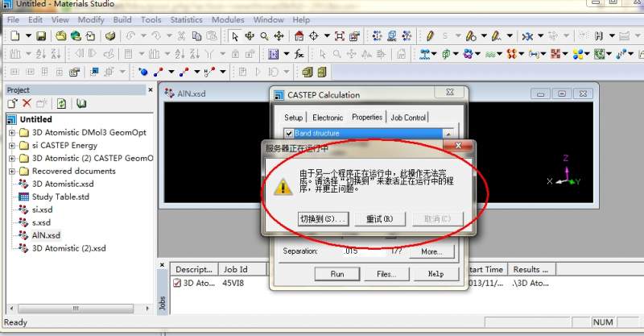Click the Clean structure icon
Viewport: 644px width, 336px height.
point(527,36)
